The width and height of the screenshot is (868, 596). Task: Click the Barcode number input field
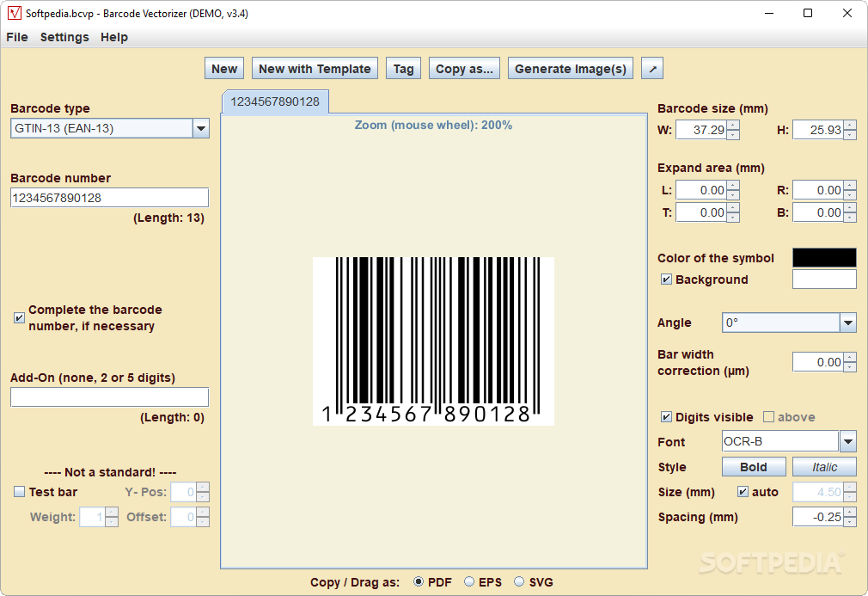pyautogui.click(x=110, y=198)
